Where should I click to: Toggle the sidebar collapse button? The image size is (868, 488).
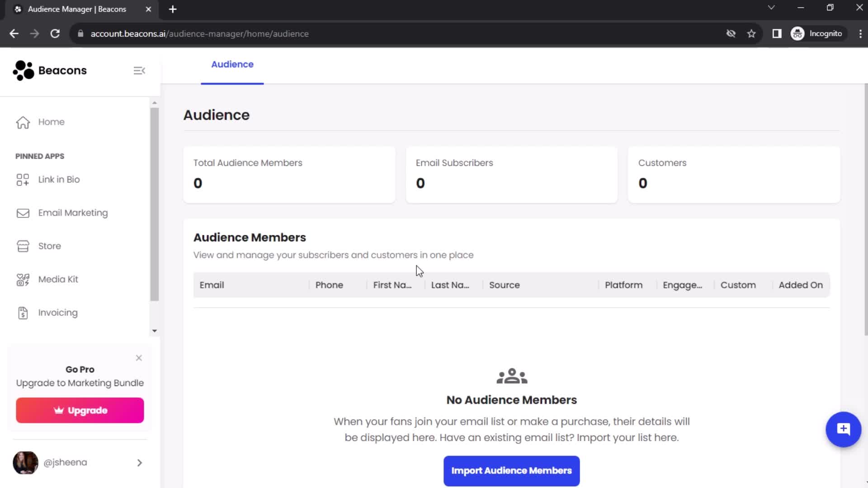tap(140, 70)
